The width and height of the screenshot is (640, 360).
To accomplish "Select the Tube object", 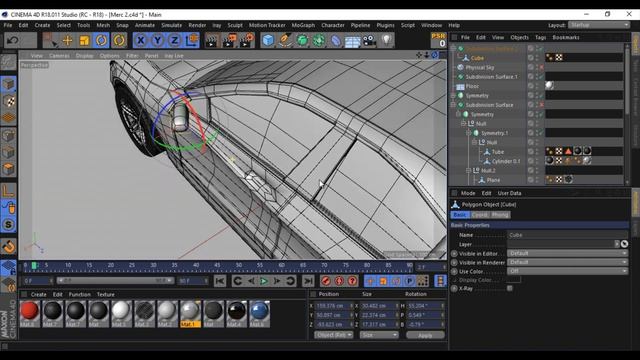I will point(498,152).
